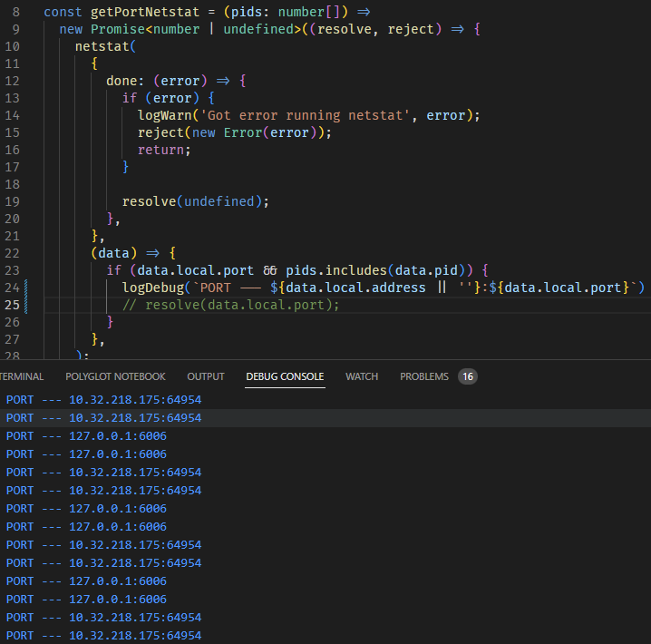Click the closing brace on line 17
Screen dimensions: 651x644
(x=125, y=167)
